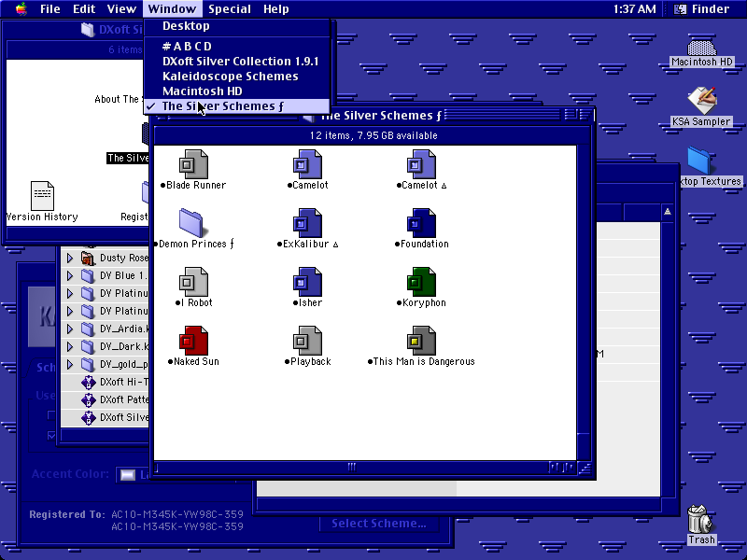Click the scroll up arrow in background window
747x560 pixels.
point(668,212)
